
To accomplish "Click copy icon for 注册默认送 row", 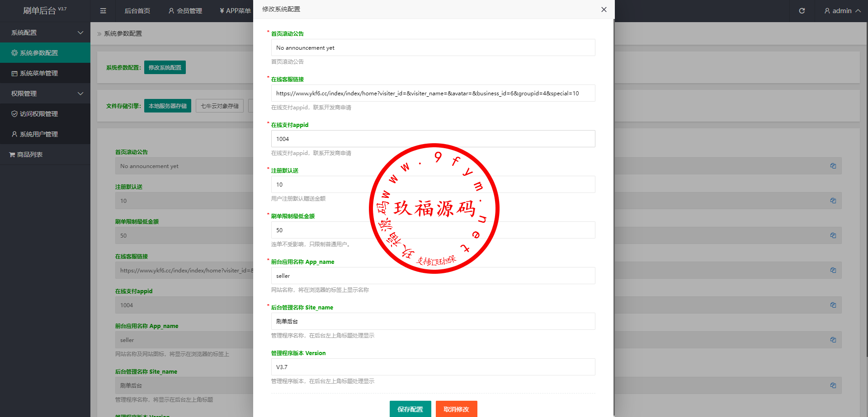I will coord(833,201).
